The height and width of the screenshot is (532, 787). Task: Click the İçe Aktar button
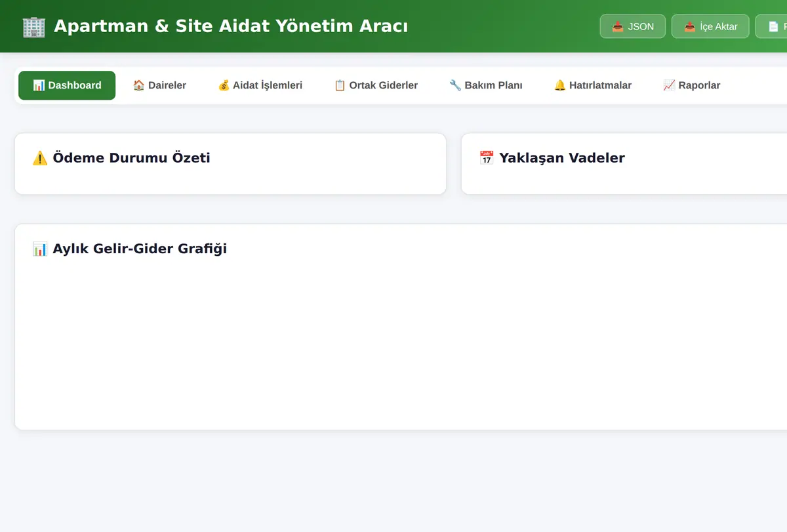click(710, 26)
